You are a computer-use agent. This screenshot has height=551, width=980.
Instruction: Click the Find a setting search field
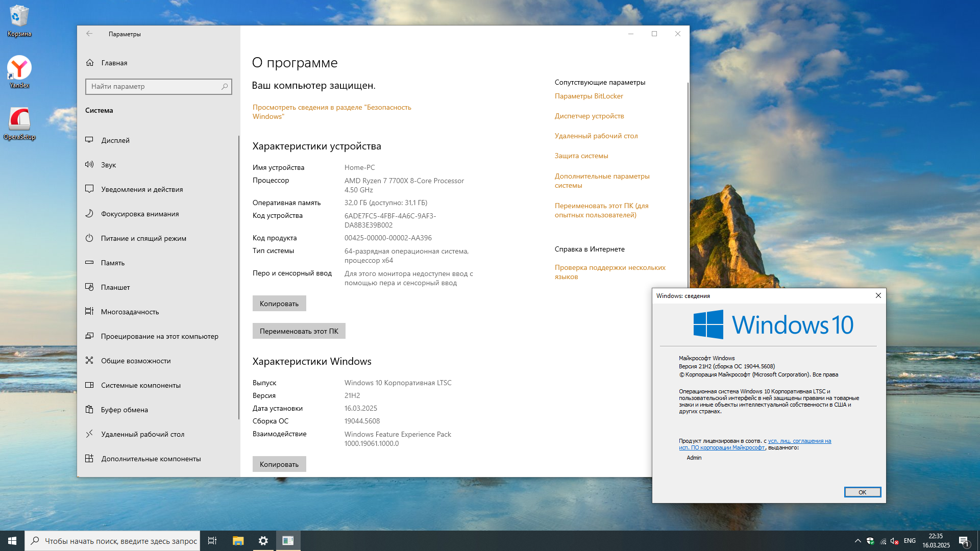click(154, 86)
